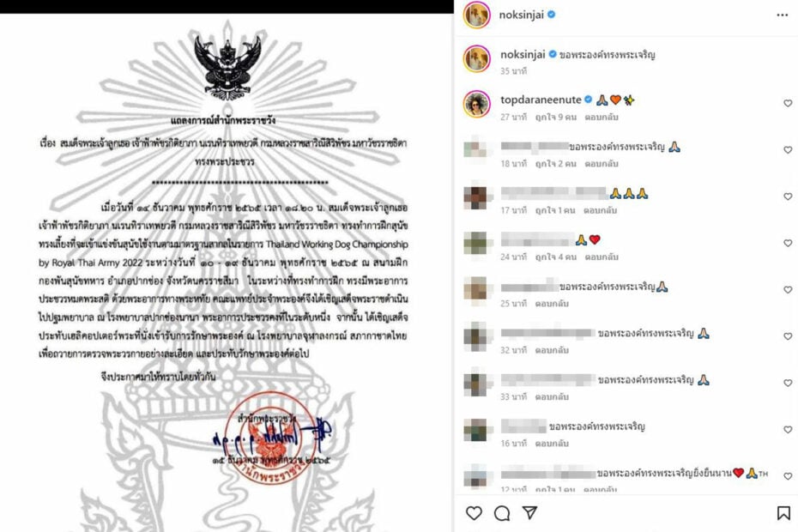Like the post with heart icon
This screenshot has height=532, width=798.
pyautogui.click(x=474, y=512)
